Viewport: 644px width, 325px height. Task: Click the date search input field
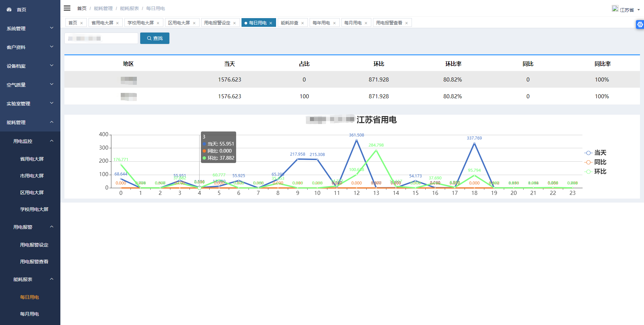[x=101, y=38]
